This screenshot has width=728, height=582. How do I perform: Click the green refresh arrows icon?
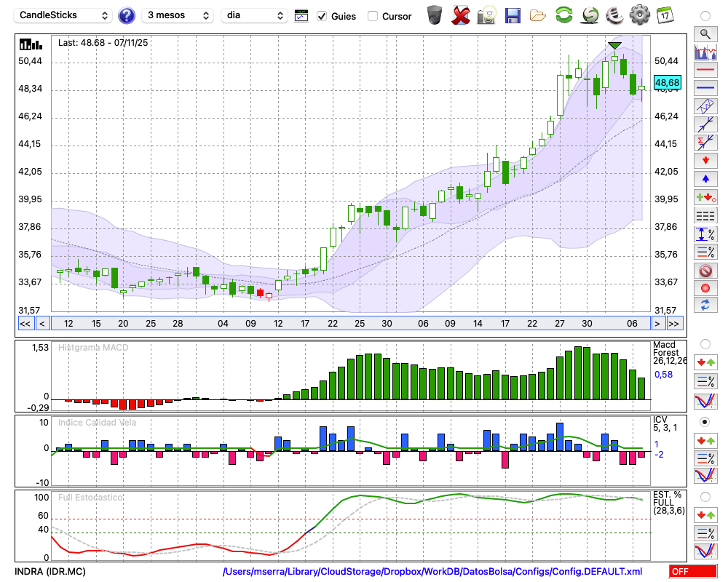[563, 15]
